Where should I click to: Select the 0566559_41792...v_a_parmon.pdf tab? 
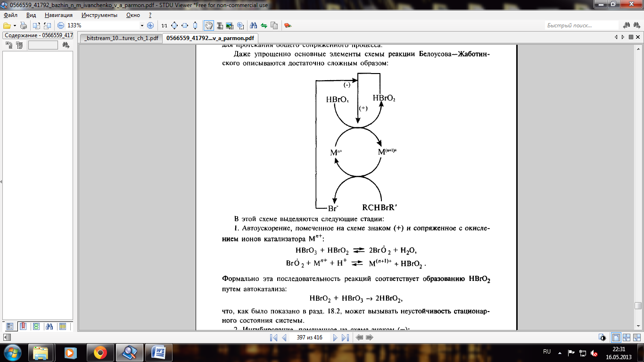click(x=210, y=38)
